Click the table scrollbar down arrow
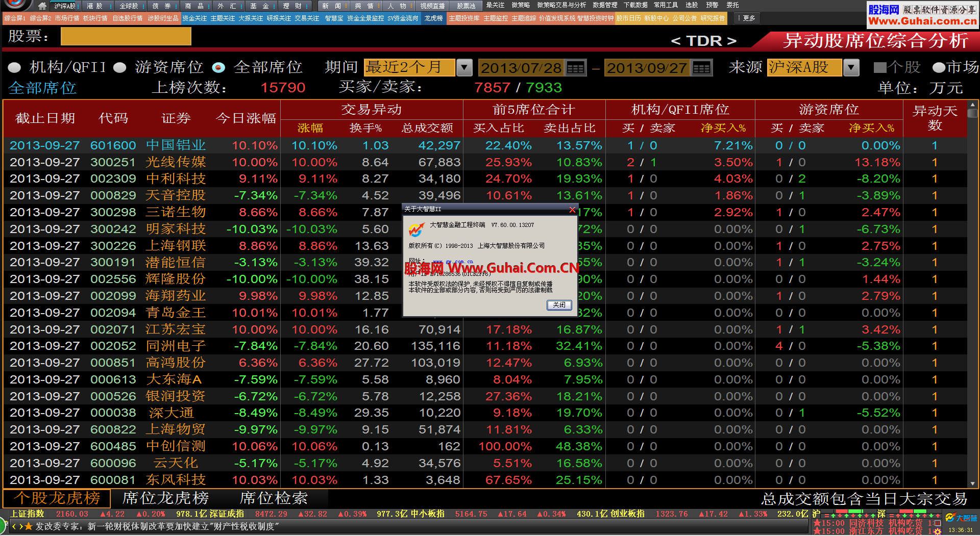This screenshot has height=536, width=980. tap(972, 483)
